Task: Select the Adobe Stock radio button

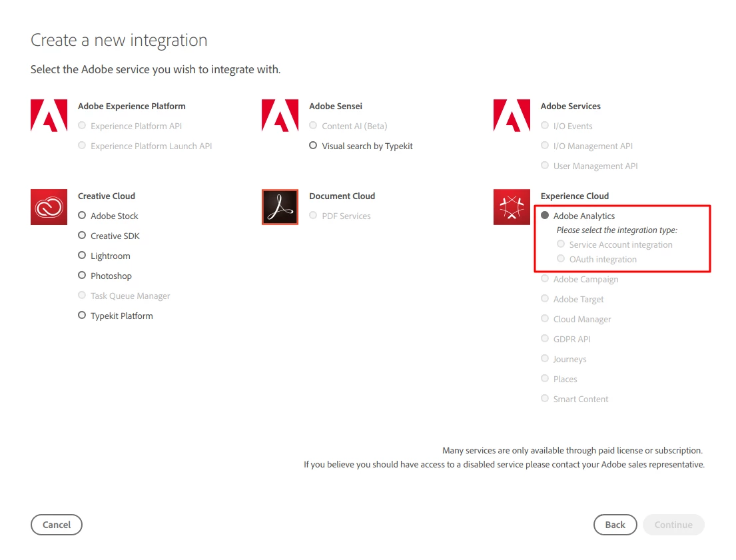Action: pyautogui.click(x=82, y=216)
